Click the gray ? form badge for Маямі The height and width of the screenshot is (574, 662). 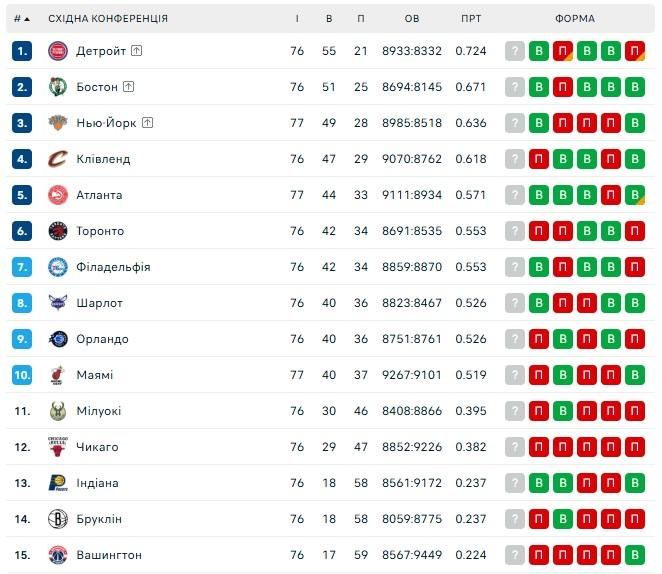[515, 375]
